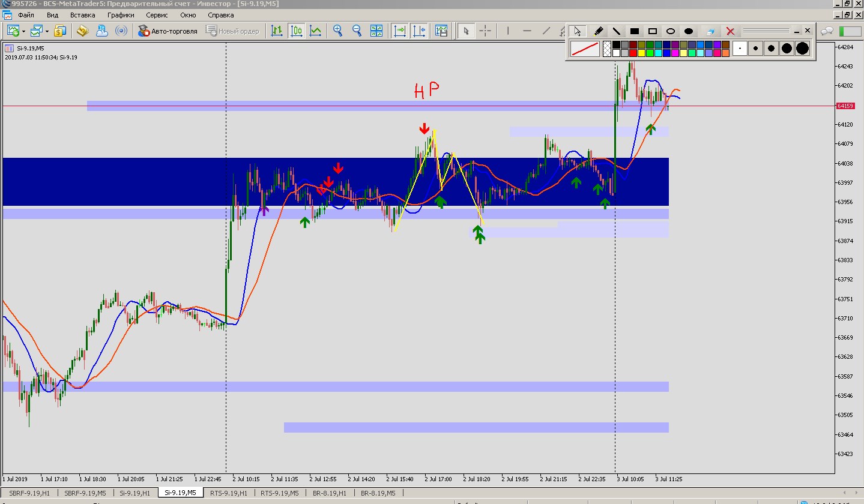Zoom out of the chart

click(357, 31)
